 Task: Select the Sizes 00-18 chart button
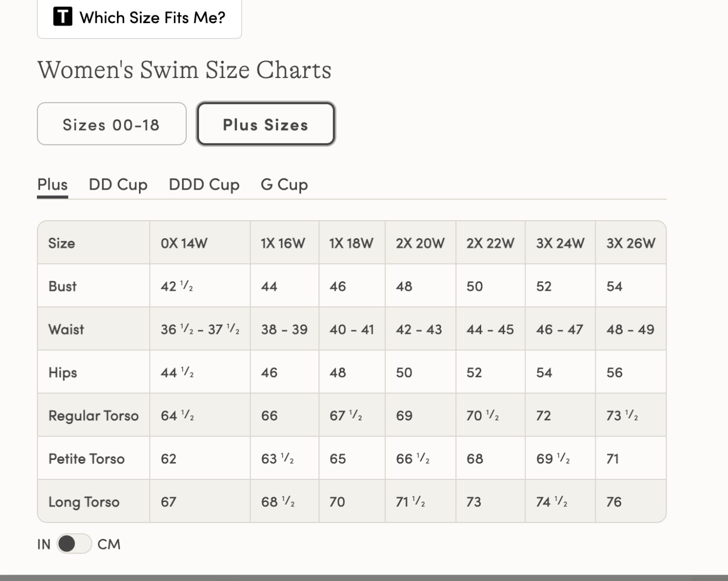pos(112,124)
